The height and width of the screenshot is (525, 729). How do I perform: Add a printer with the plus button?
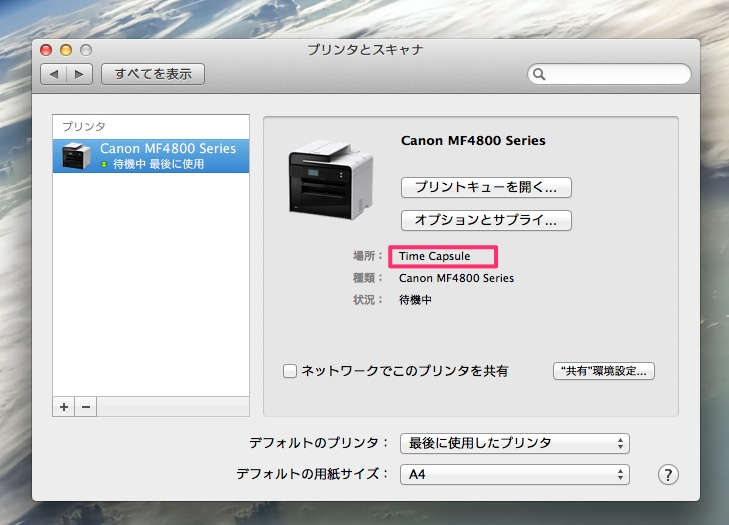click(64, 407)
